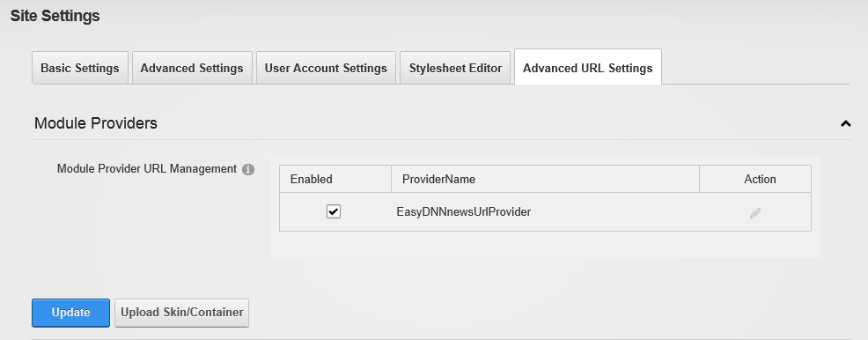This screenshot has width=868, height=340.
Task: Open the Advanced Settings tab
Action: (192, 68)
